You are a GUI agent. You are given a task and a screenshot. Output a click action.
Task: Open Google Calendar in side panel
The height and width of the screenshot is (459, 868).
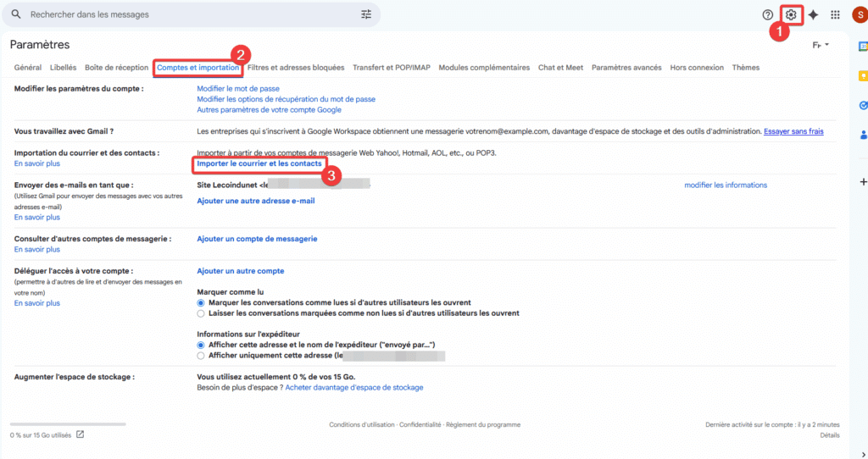[x=863, y=47]
